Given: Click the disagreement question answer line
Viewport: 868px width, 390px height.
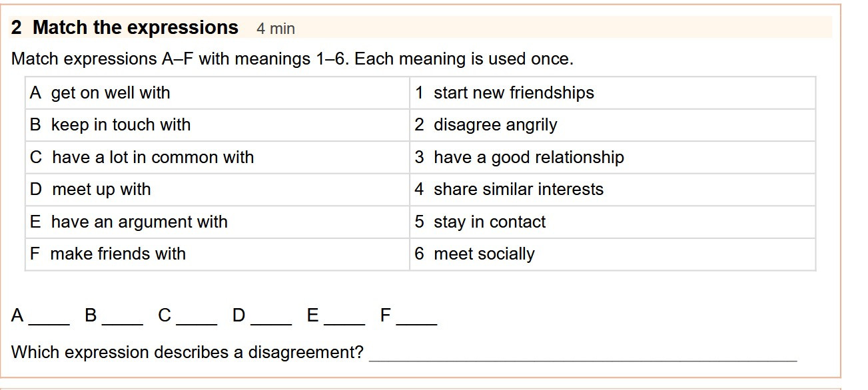Looking at the screenshot, I should [583, 353].
